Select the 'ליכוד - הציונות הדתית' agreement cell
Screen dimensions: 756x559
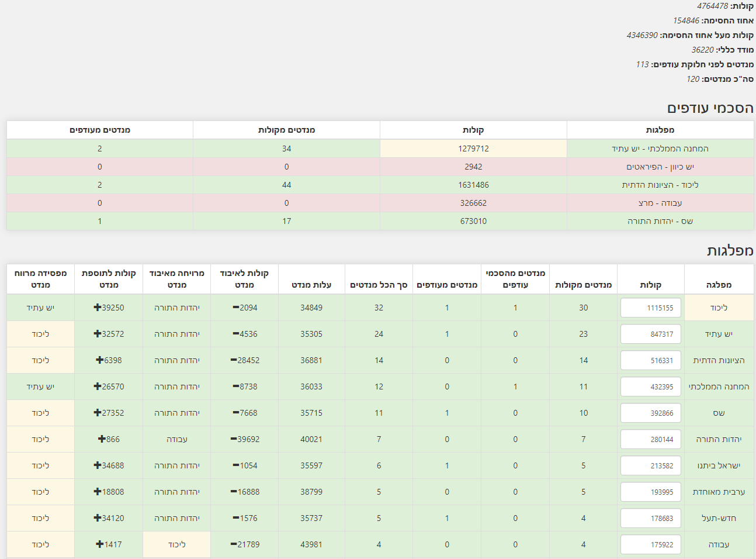(660, 185)
